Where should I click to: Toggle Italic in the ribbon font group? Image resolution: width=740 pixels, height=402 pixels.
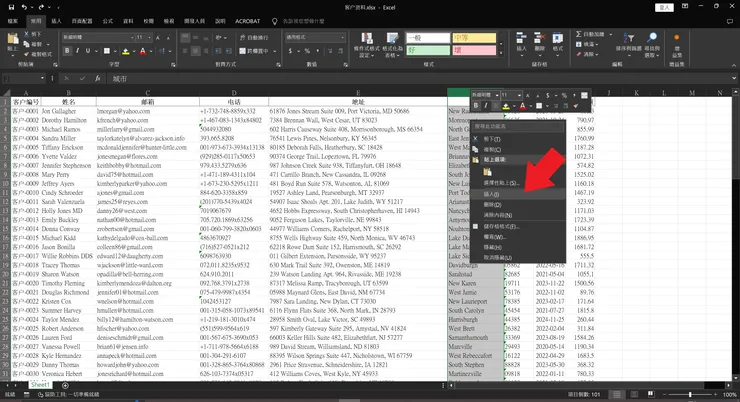pos(77,51)
